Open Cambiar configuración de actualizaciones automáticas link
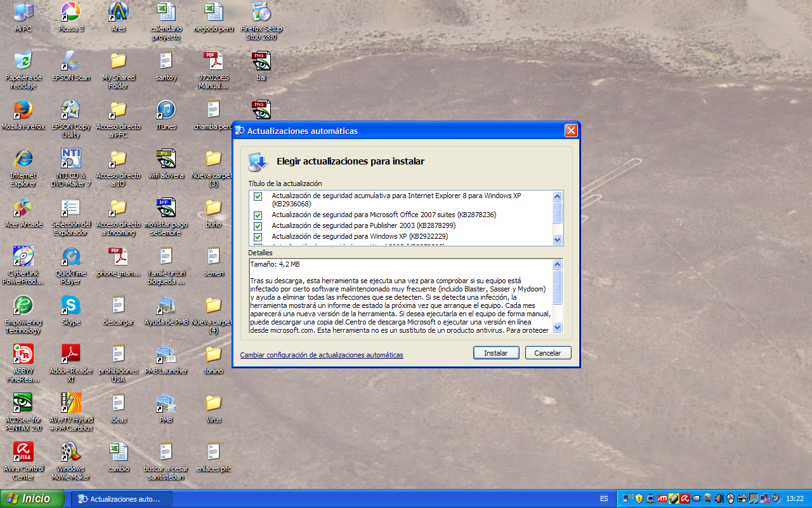 click(x=321, y=355)
